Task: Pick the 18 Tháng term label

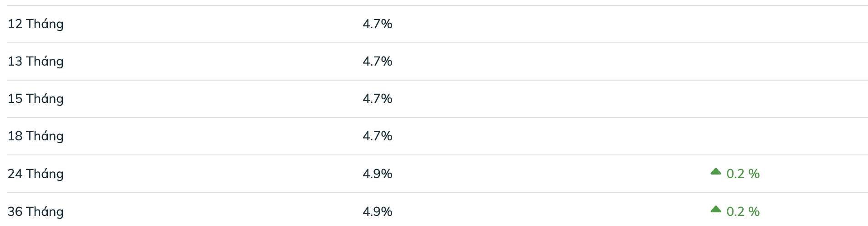Action: click(x=36, y=136)
